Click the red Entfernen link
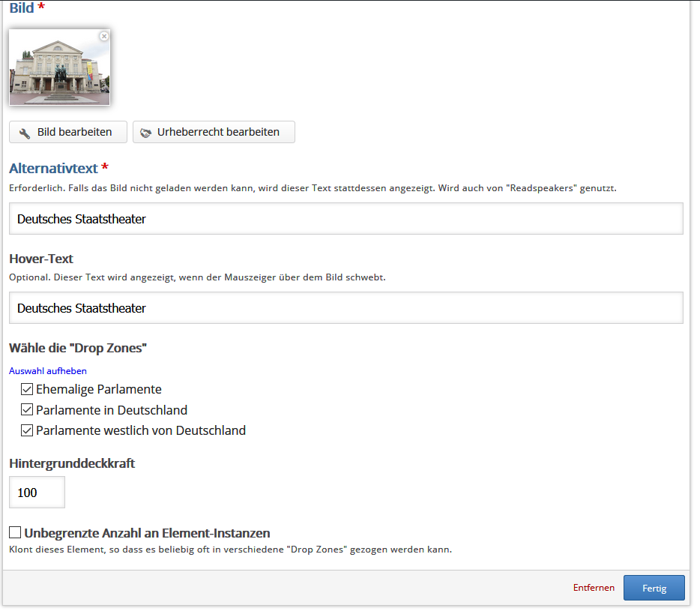 click(x=594, y=588)
